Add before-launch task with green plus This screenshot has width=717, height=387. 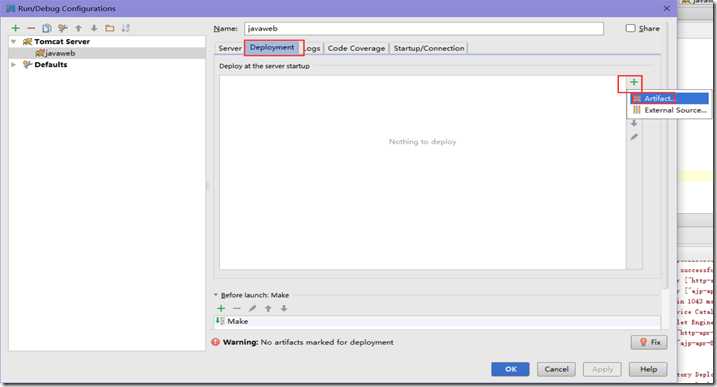221,308
